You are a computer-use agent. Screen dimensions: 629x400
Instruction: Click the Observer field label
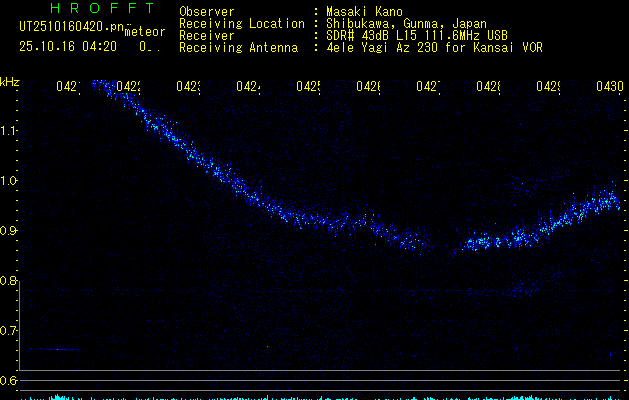click(x=206, y=11)
